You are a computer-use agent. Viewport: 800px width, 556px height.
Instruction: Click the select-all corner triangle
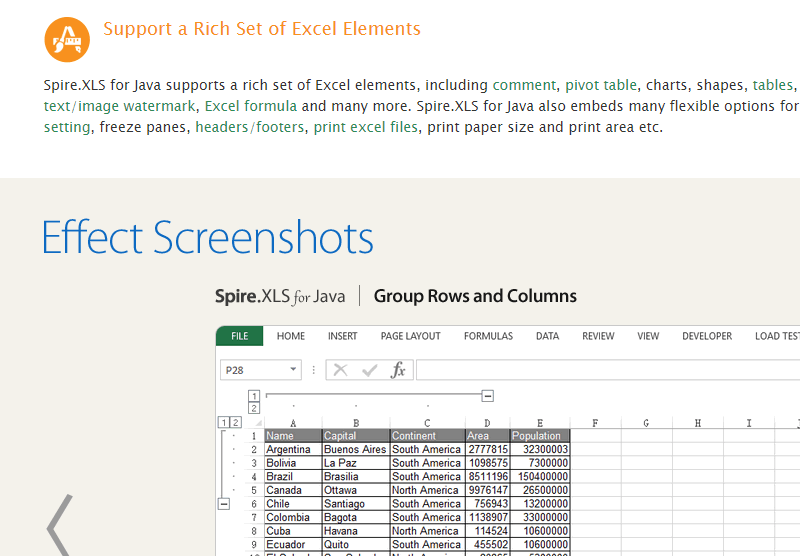pyautogui.click(x=259, y=423)
